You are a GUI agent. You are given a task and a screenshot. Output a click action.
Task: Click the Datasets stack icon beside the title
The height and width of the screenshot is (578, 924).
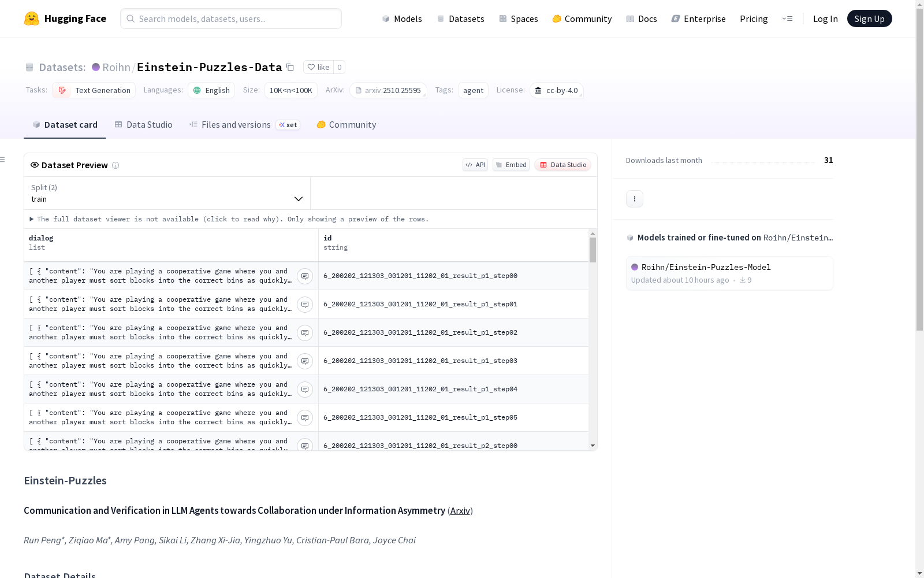[x=29, y=68]
